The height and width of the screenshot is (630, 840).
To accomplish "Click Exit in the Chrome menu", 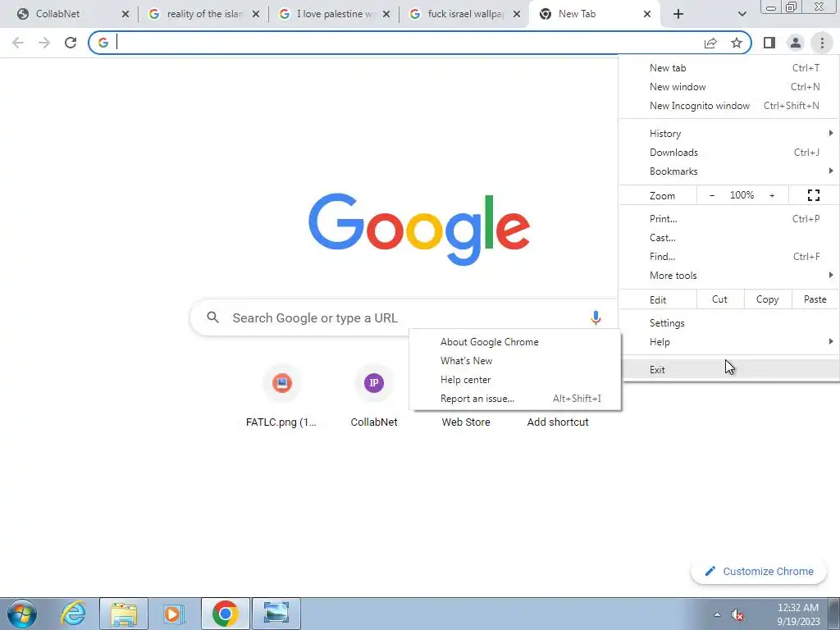I will pyautogui.click(x=728, y=370).
